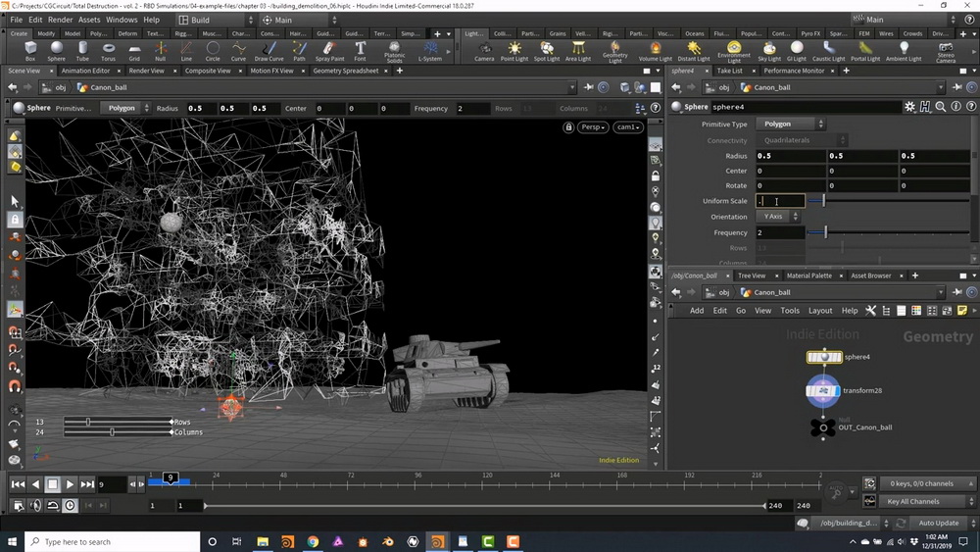The height and width of the screenshot is (552, 980).
Task: Add a Sky Light from the shelf
Action: tap(769, 51)
